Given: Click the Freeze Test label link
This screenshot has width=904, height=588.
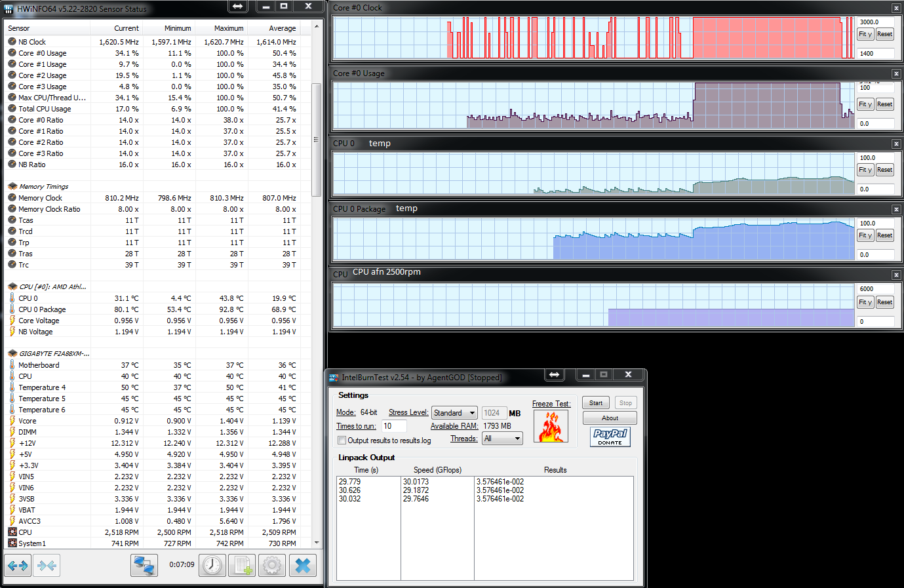Looking at the screenshot, I should pos(551,404).
